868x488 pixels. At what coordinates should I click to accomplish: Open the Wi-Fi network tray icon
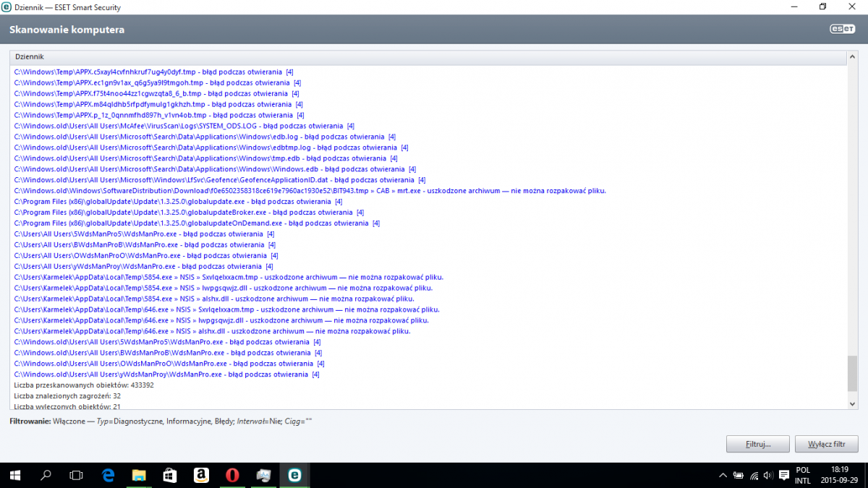(x=754, y=476)
